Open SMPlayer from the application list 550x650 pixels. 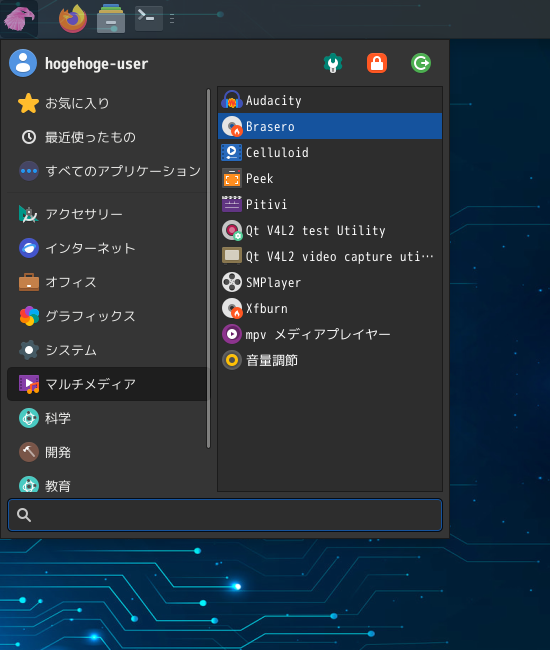pyautogui.click(x=330, y=282)
